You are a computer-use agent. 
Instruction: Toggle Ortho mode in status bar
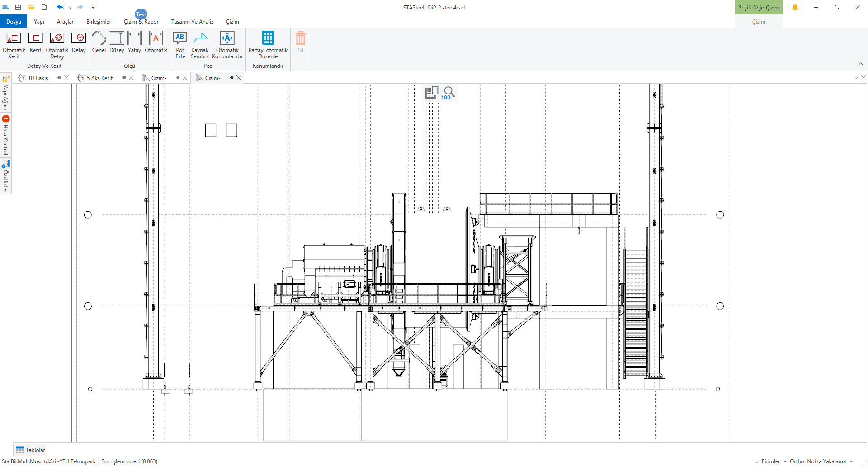pos(797,461)
